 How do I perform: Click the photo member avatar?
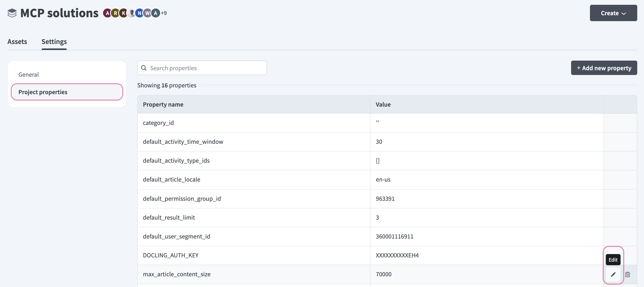pyautogui.click(x=131, y=13)
